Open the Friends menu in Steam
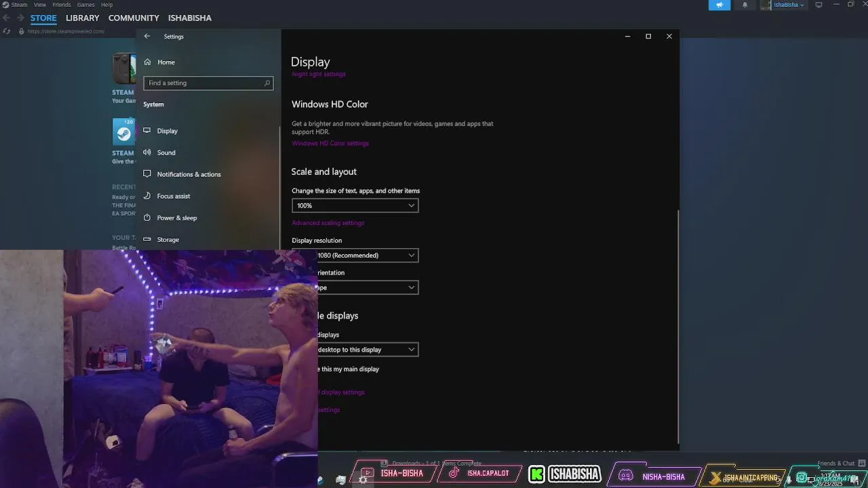 click(x=62, y=5)
